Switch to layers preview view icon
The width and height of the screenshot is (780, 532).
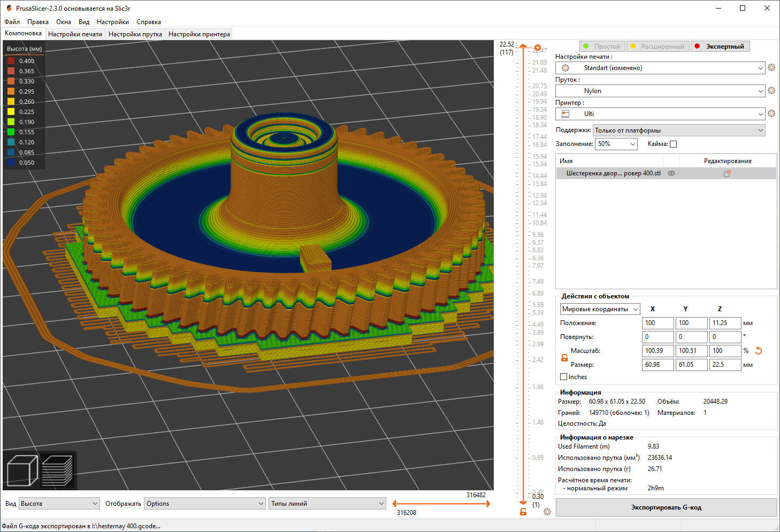[x=57, y=471]
